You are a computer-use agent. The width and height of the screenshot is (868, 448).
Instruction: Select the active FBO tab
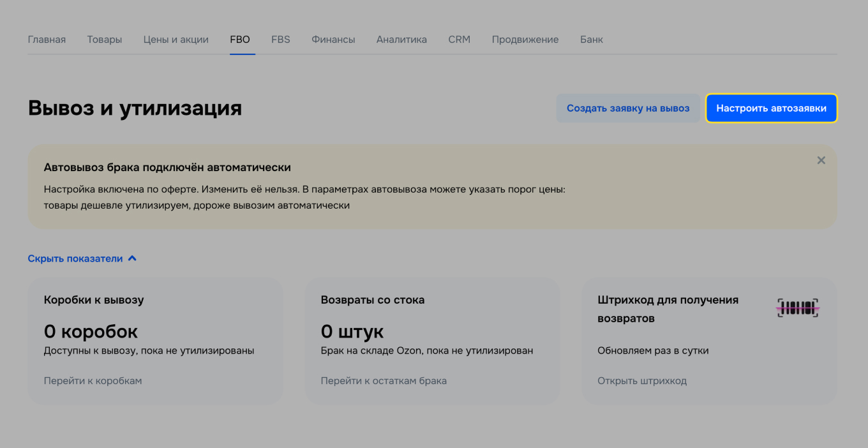[x=240, y=39]
